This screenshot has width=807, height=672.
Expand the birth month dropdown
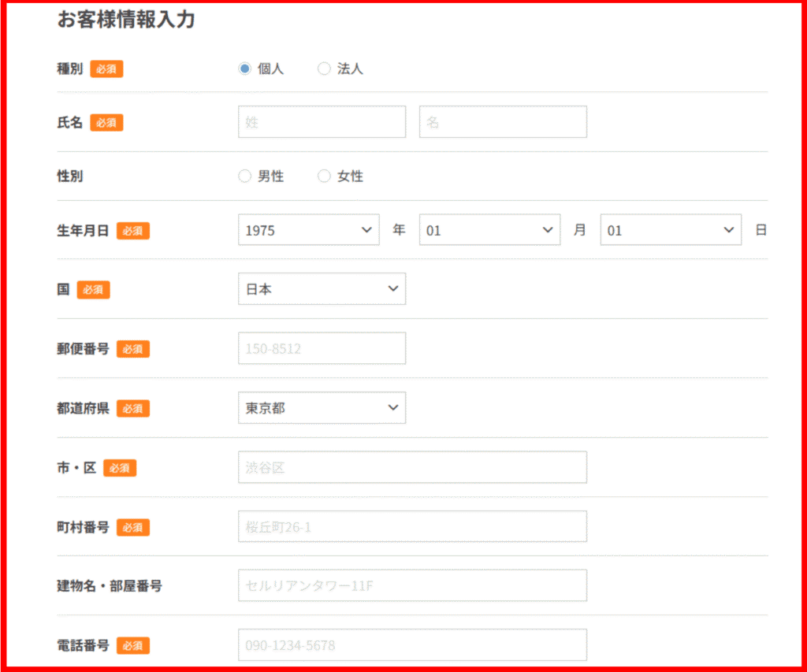coord(489,230)
